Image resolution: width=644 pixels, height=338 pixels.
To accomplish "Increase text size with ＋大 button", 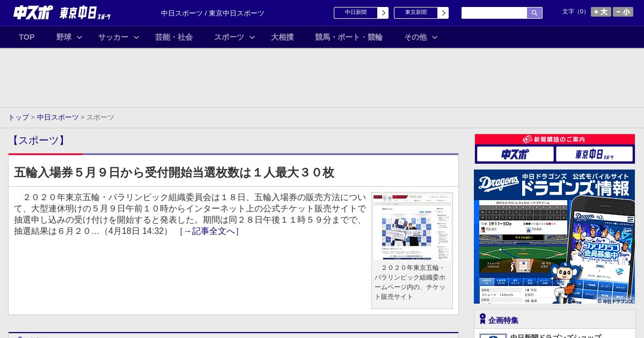I will pyautogui.click(x=601, y=12).
